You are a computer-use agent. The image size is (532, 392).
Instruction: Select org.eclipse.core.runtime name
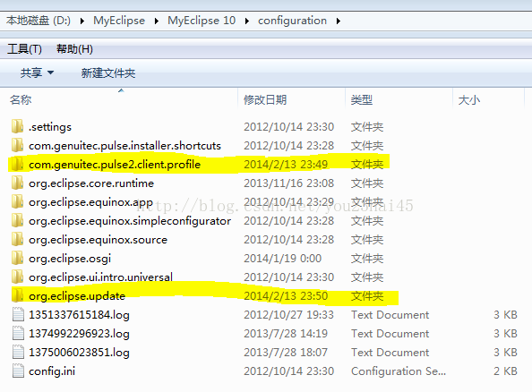91,183
